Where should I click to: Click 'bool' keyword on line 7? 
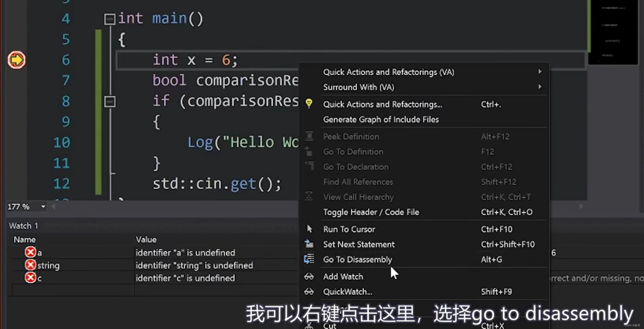pos(169,80)
